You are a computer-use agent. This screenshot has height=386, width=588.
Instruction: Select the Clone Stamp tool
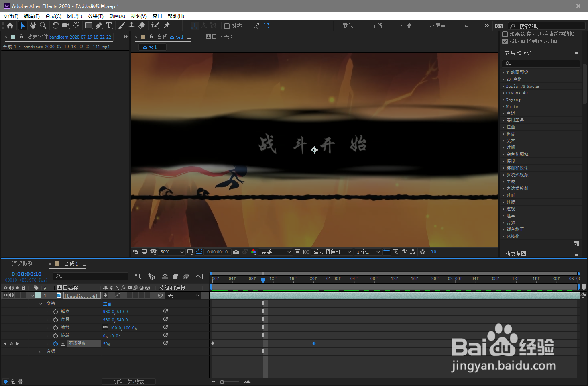[132, 26]
